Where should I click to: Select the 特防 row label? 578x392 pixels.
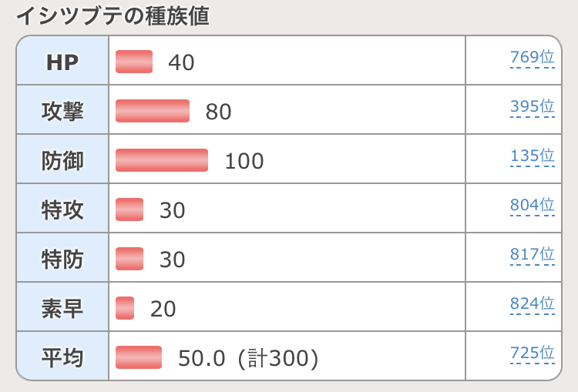[62, 259]
